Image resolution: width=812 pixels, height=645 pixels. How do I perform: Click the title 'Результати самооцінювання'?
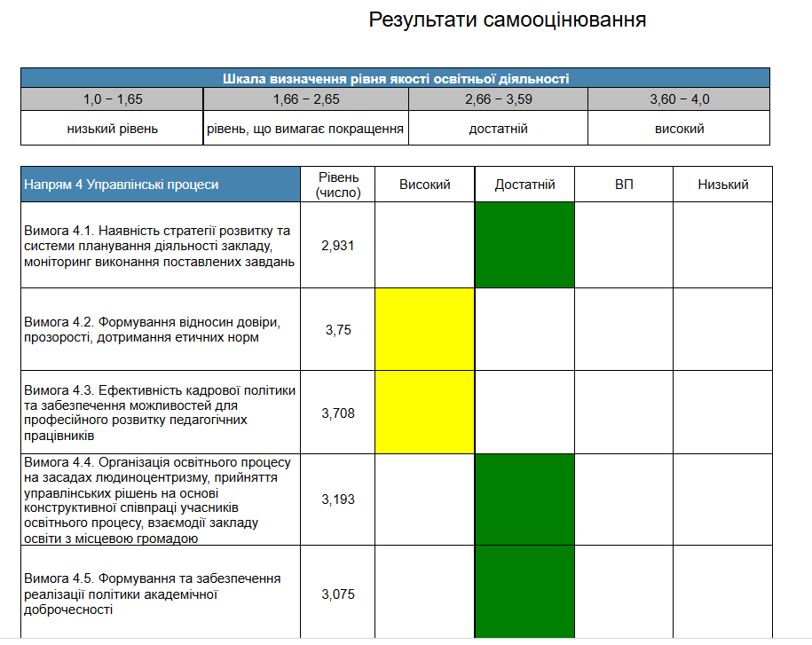[x=507, y=20]
